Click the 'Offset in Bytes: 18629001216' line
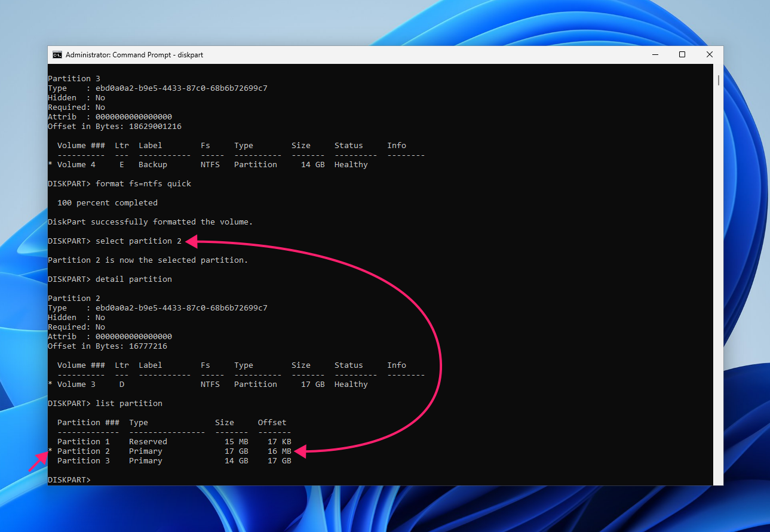 (115, 127)
